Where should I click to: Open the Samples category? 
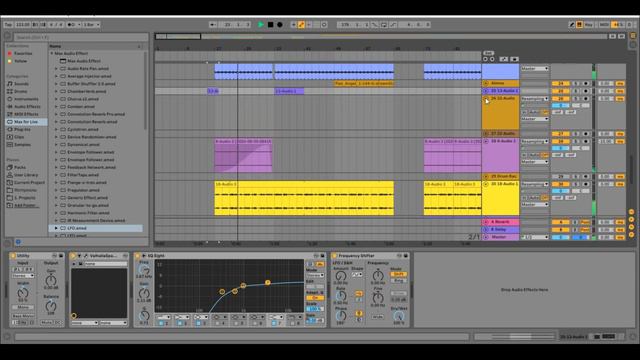point(22,144)
